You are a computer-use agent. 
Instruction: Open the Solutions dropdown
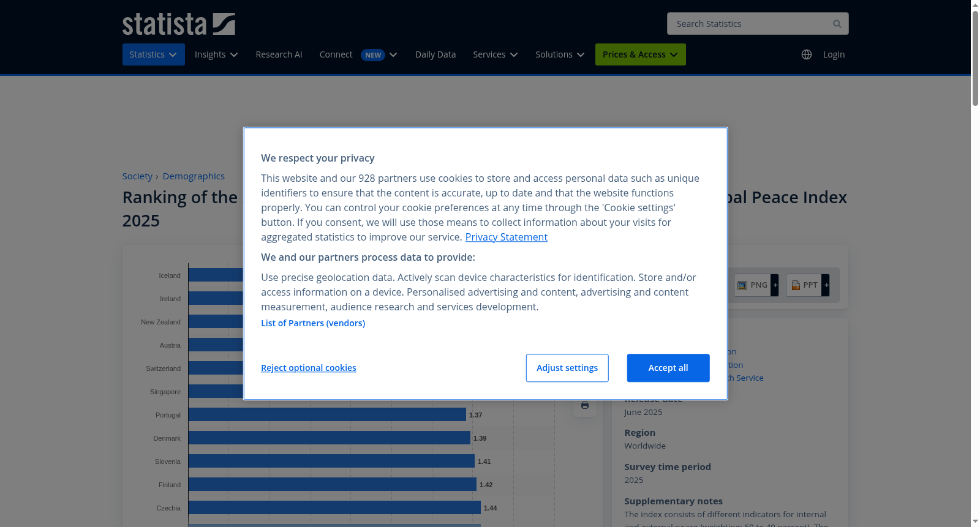560,54
